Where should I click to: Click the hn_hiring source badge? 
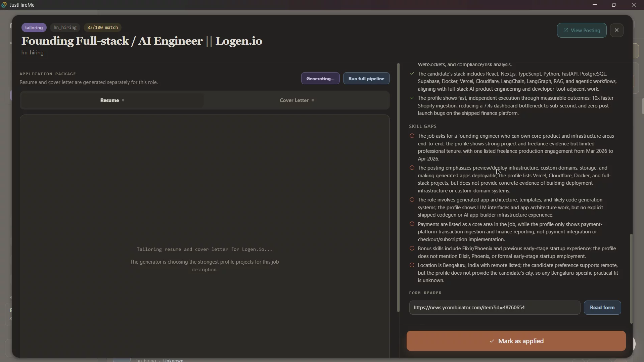point(65,28)
